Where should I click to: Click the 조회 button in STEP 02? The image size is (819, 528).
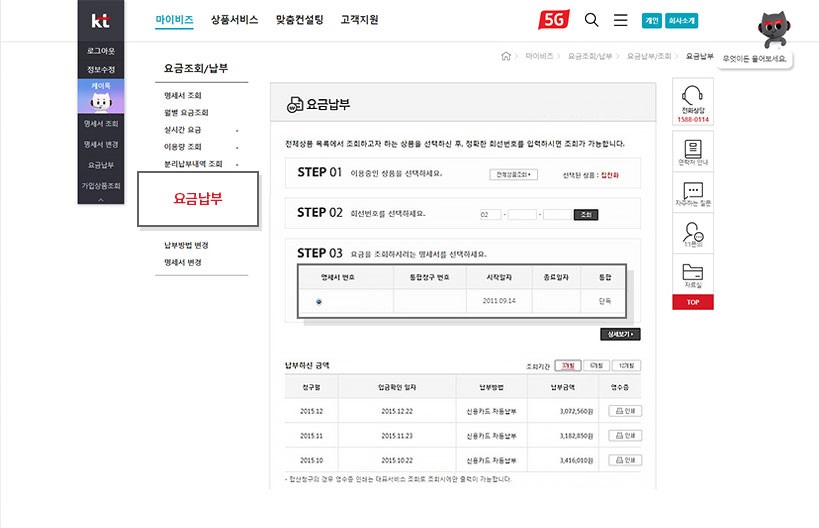pyautogui.click(x=586, y=215)
